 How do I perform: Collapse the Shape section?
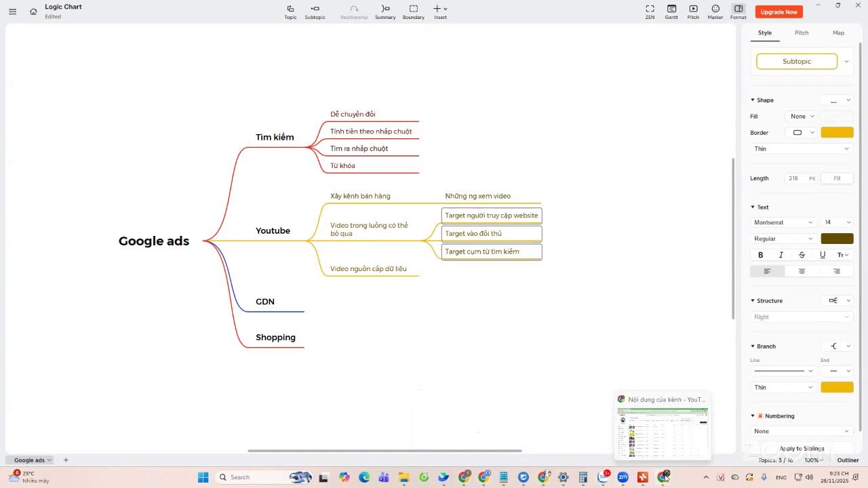point(753,100)
